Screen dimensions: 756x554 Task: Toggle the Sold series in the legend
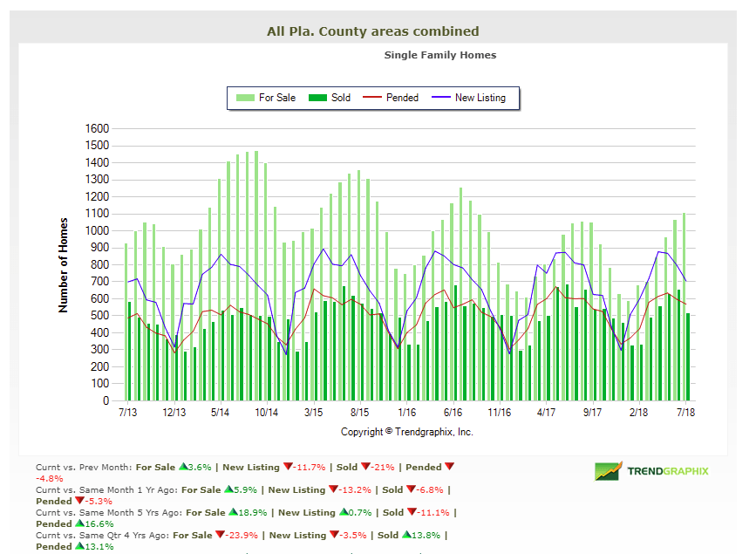(x=340, y=98)
